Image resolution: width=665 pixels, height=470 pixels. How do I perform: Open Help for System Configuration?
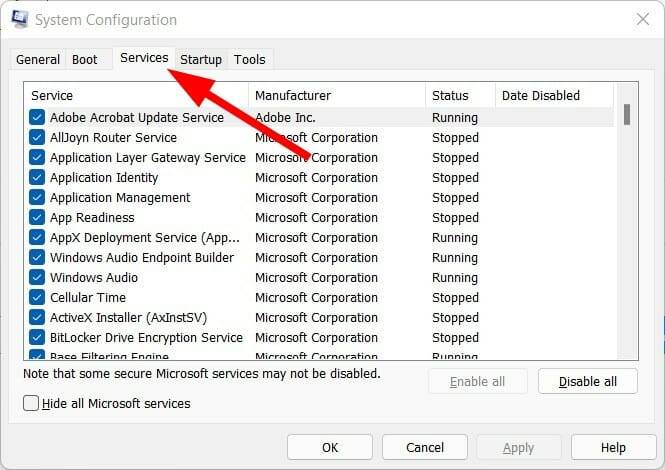pos(613,447)
